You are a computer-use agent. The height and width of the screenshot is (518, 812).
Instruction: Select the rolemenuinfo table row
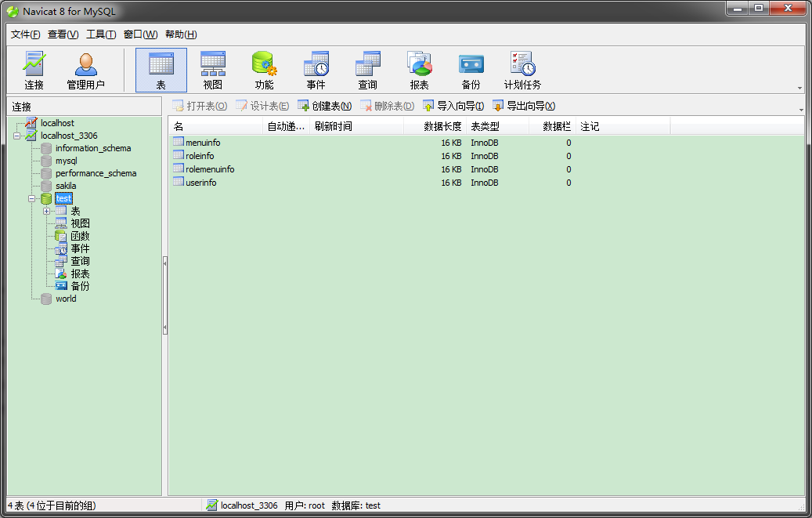[210, 169]
